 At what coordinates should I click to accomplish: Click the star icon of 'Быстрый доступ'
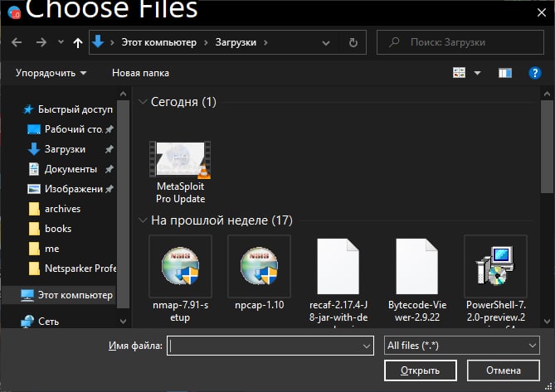pos(28,109)
